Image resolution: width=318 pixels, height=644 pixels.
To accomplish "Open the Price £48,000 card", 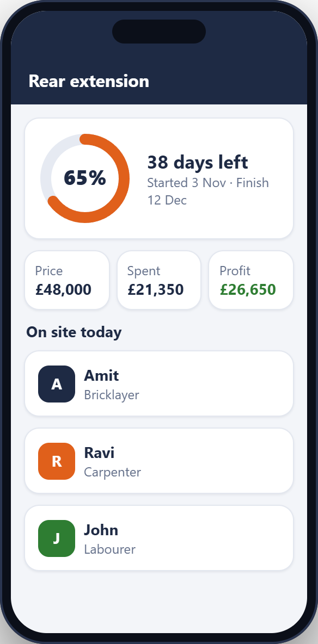I will click(x=67, y=280).
